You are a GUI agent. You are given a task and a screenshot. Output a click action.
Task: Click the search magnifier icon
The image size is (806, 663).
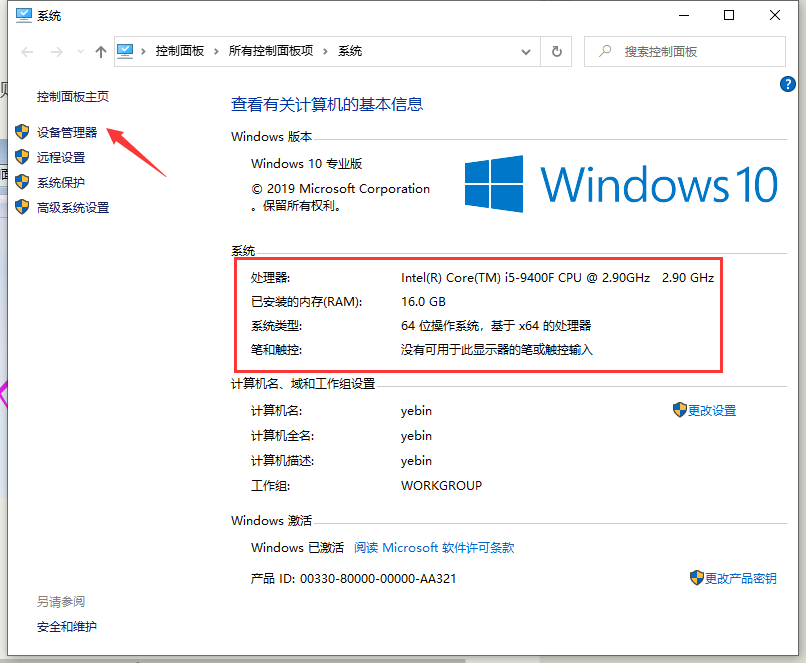pos(604,51)
